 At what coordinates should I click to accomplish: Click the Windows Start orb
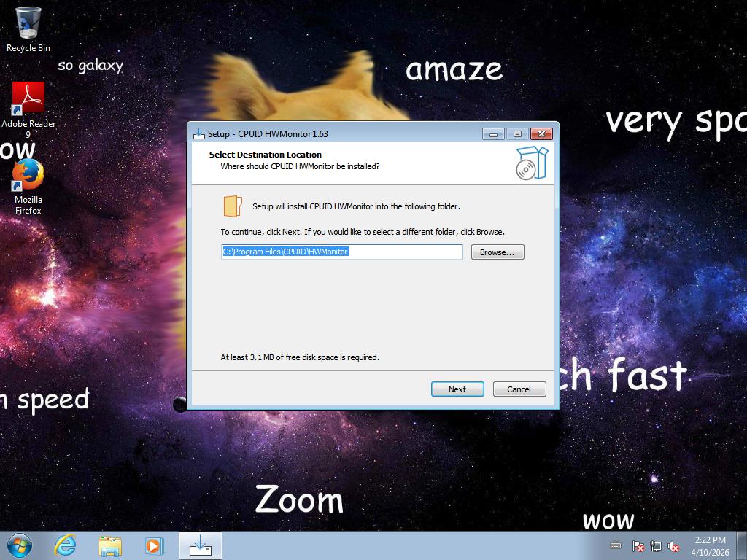coord(20,545)
